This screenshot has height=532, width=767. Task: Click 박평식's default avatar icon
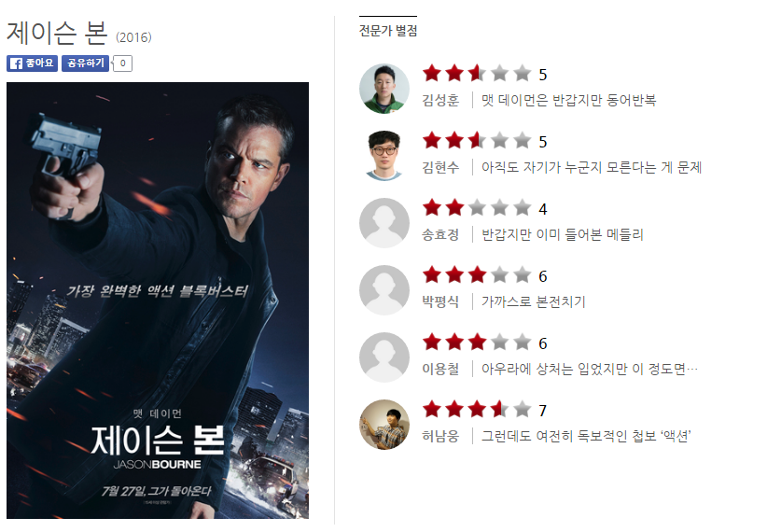coord(384,290)
